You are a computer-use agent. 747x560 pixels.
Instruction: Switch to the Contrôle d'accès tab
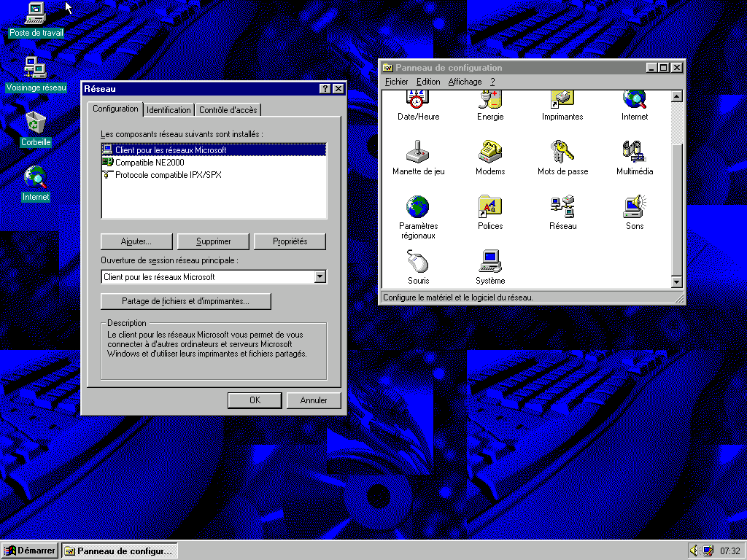click(228, 110)
